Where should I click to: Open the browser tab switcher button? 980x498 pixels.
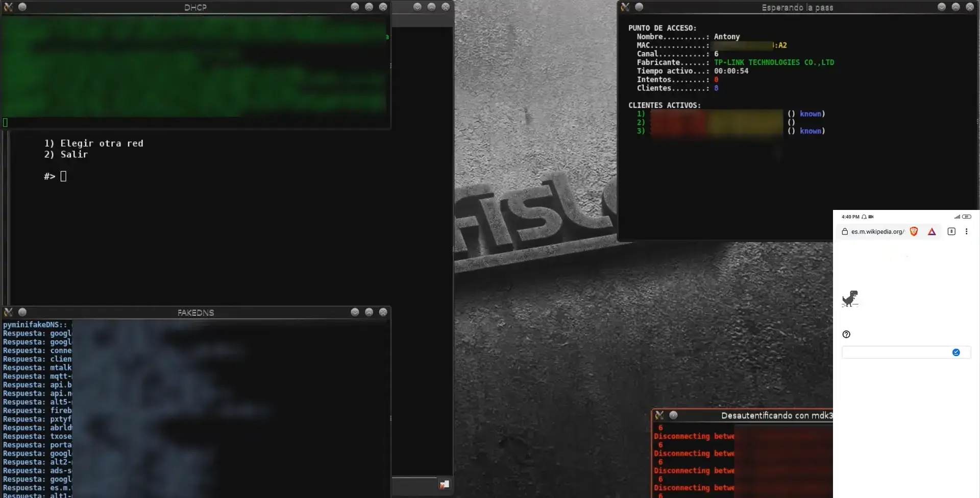tap(951, 231)
